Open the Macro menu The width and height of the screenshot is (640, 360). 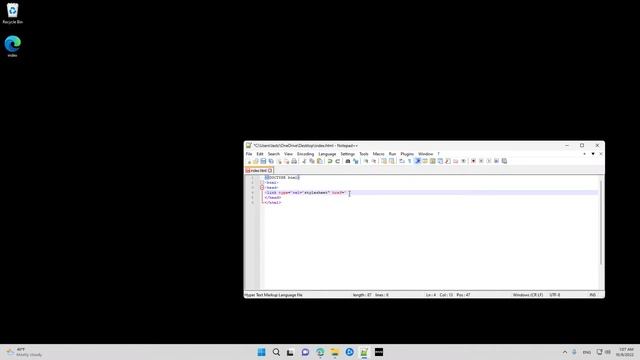[378, 154]
